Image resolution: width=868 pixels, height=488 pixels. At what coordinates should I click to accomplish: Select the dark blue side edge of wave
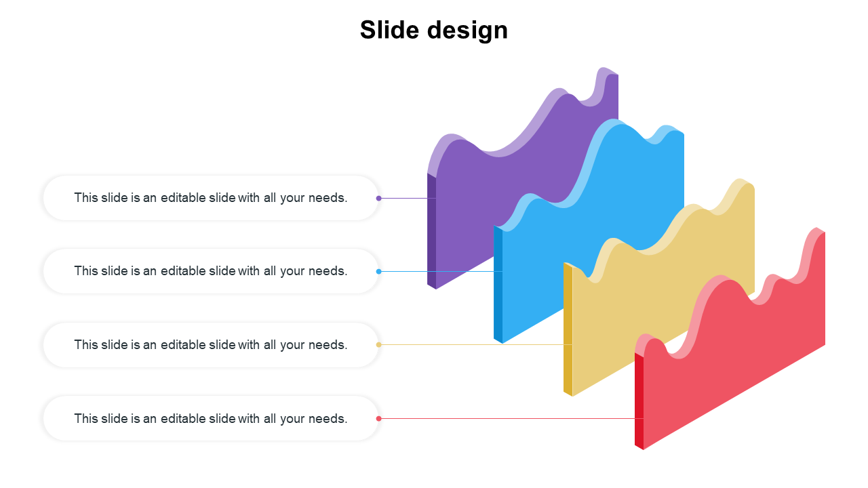tap(498, 285)
